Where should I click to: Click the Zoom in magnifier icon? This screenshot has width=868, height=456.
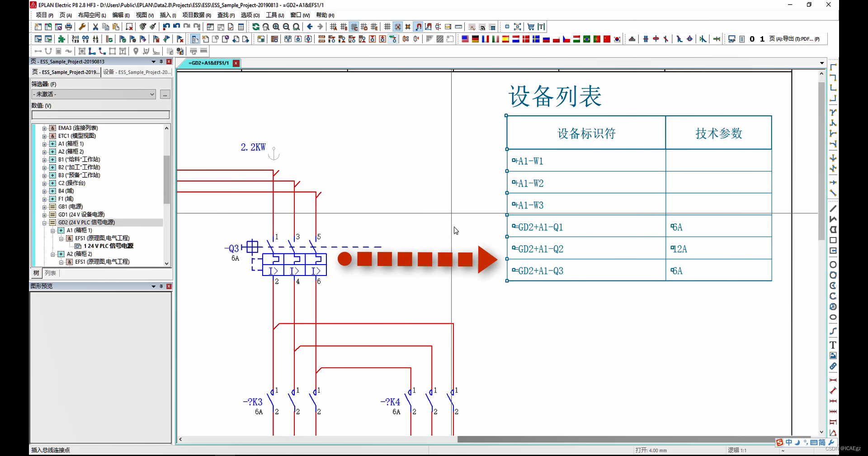pyautogui.click(x=276, y=27)
